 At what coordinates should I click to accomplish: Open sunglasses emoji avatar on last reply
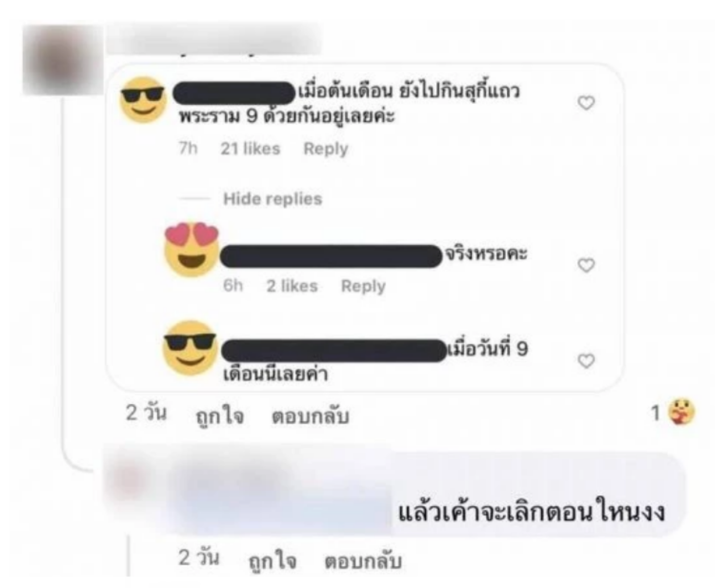pos(189,347)
